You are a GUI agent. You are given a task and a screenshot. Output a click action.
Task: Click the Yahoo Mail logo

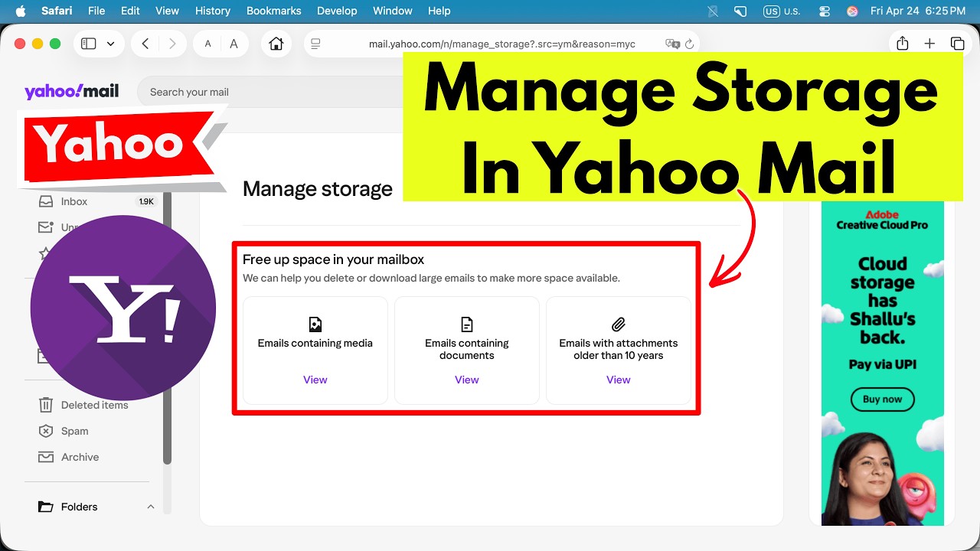click(x=71, y=92)
